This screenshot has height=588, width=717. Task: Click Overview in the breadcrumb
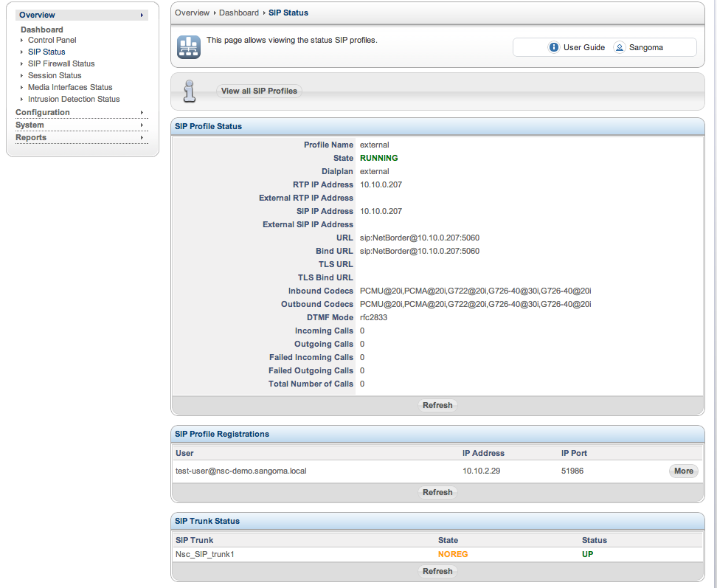click(x=192, y=13)
